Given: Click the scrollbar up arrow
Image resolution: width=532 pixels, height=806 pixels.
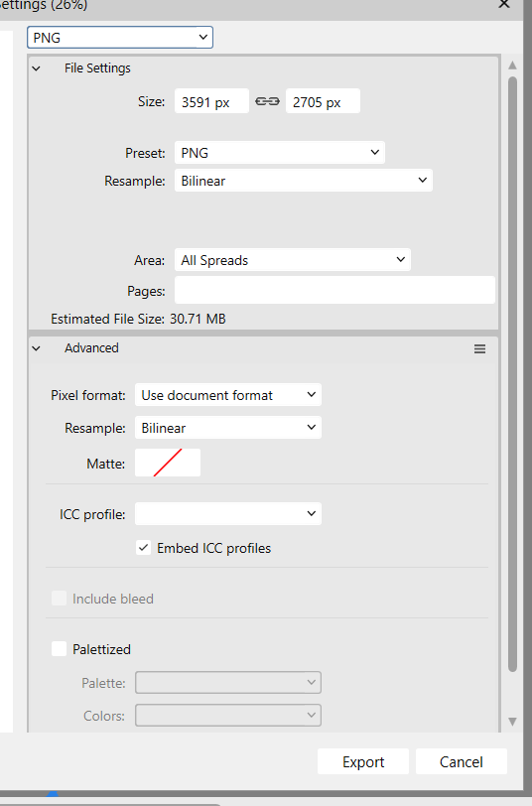Looking at the screenshot, I should click(x=512, y=66).
